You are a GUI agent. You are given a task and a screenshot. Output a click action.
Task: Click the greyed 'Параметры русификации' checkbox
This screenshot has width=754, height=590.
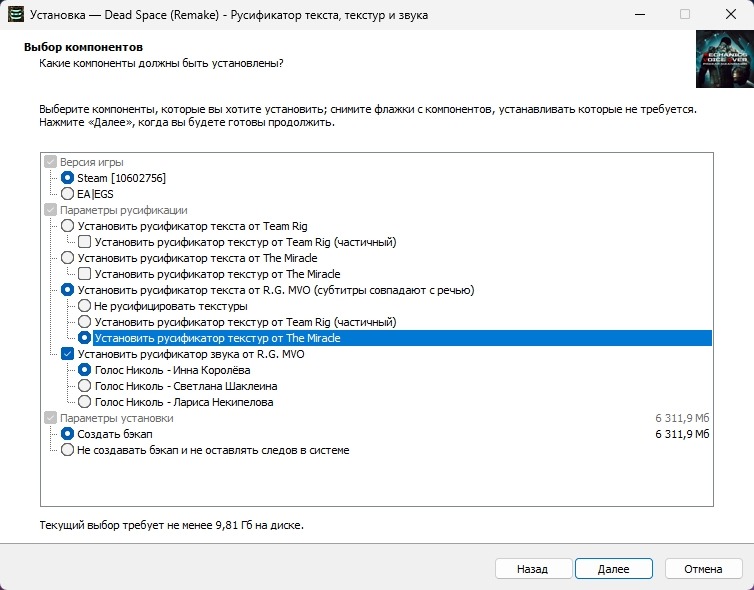point(50,210)
